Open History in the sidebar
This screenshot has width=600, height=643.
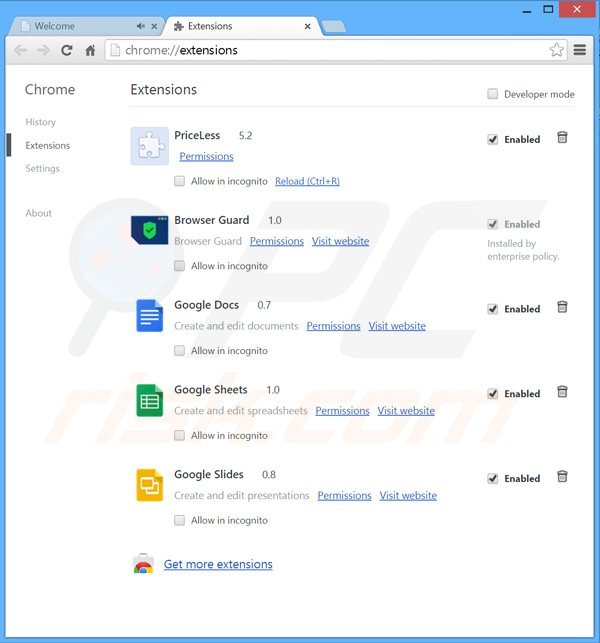pyautogui.click(x=40, y=122)
